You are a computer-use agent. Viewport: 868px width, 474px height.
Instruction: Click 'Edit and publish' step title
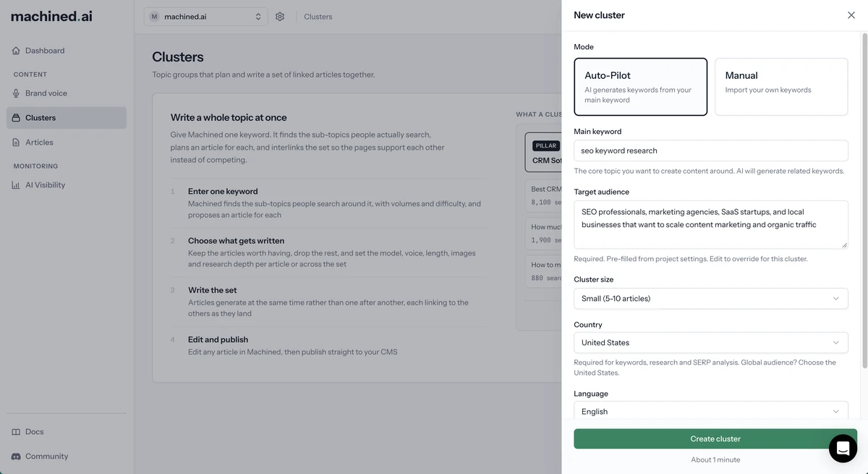(x=218, y=339)
